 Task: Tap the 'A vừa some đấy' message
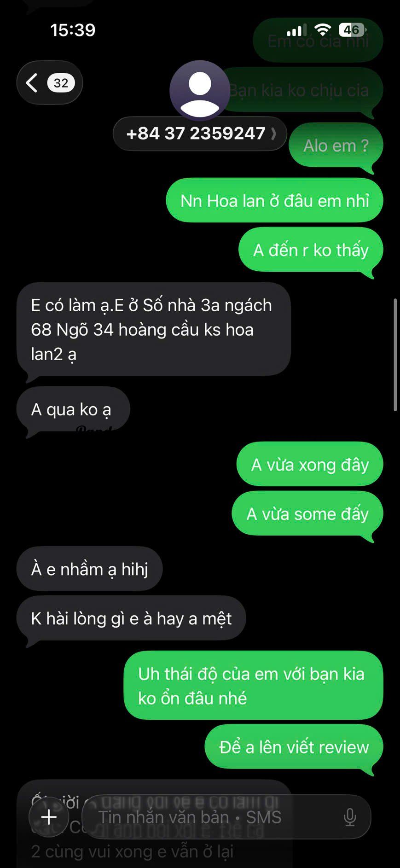(307, 514)
